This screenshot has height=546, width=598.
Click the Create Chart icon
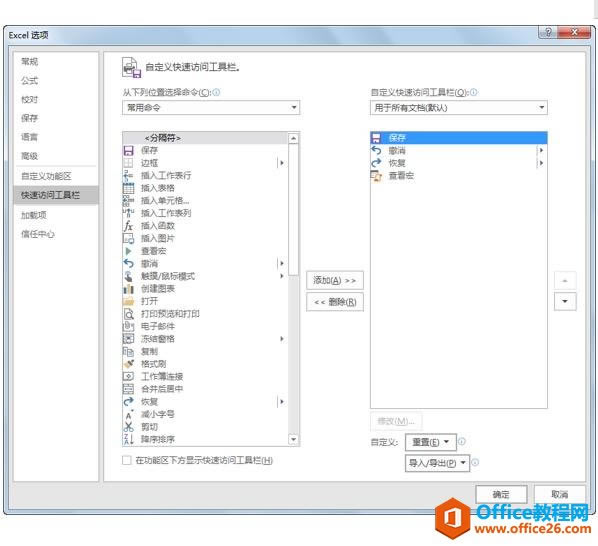pos(129,289)
